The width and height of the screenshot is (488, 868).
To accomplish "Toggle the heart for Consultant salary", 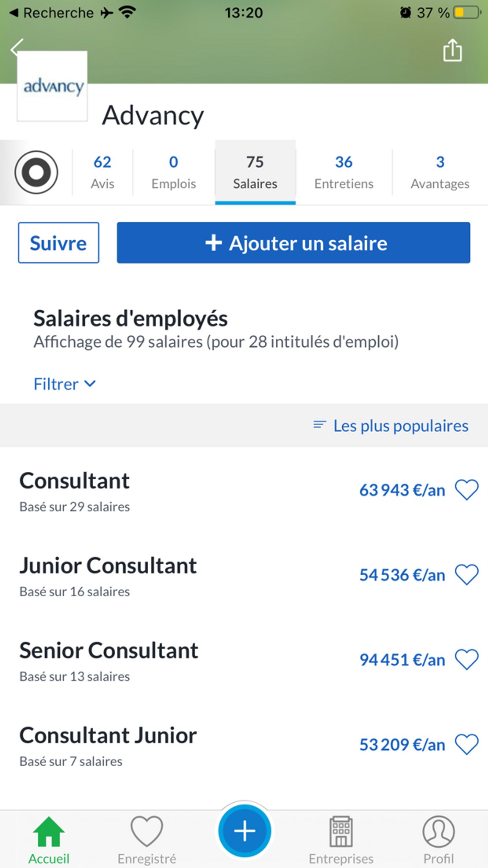I will click(x=467, y=490).
